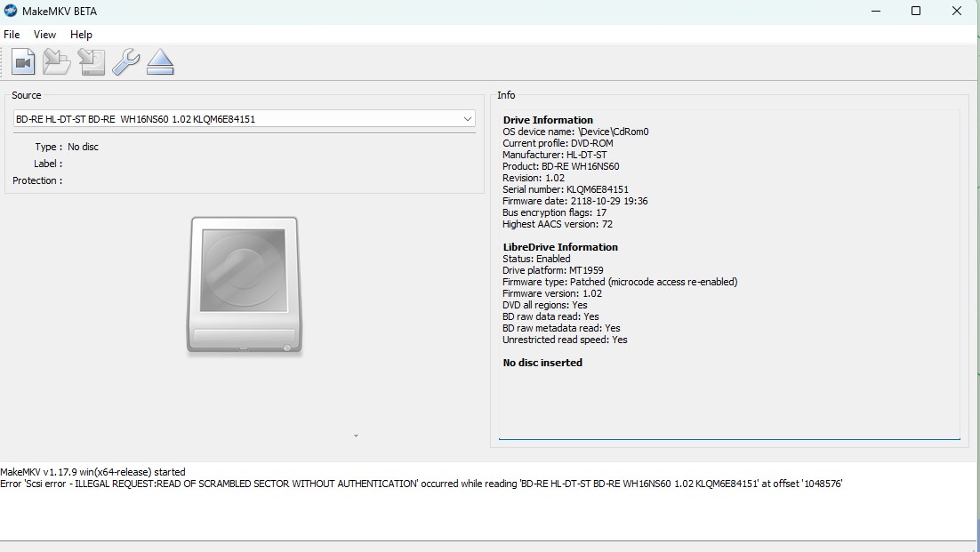
Task: Click the 'Unrestricted read speed: Yes' line
Action: tap(565, 340)
